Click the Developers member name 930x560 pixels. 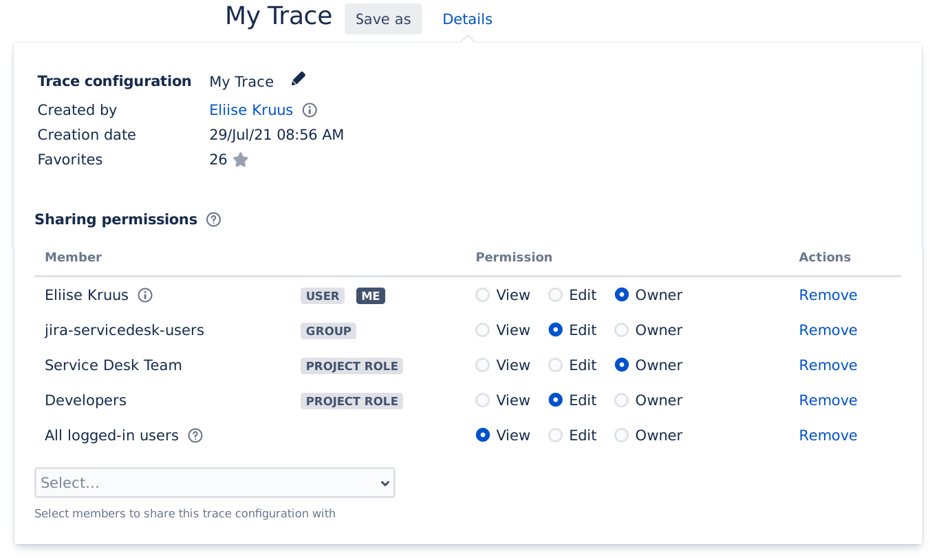[85, 400]
